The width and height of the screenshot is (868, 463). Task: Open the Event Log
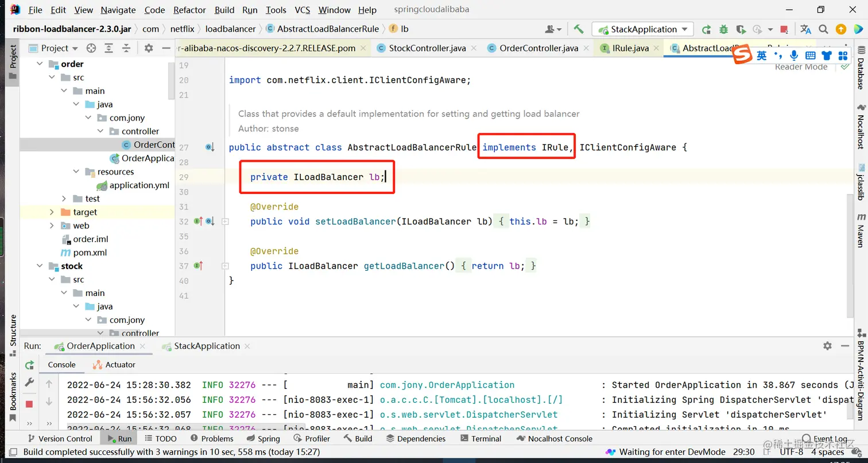click(x=824, y=439)
